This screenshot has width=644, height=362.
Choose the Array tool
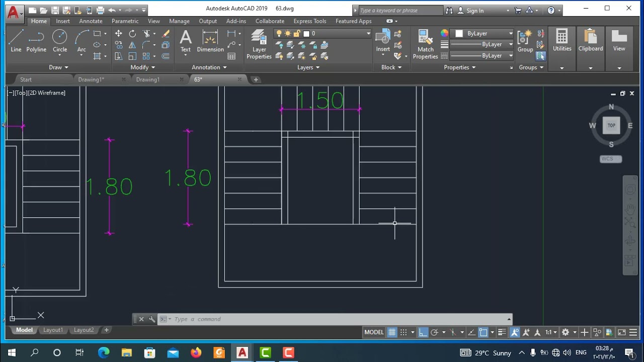tap(146, 56)
